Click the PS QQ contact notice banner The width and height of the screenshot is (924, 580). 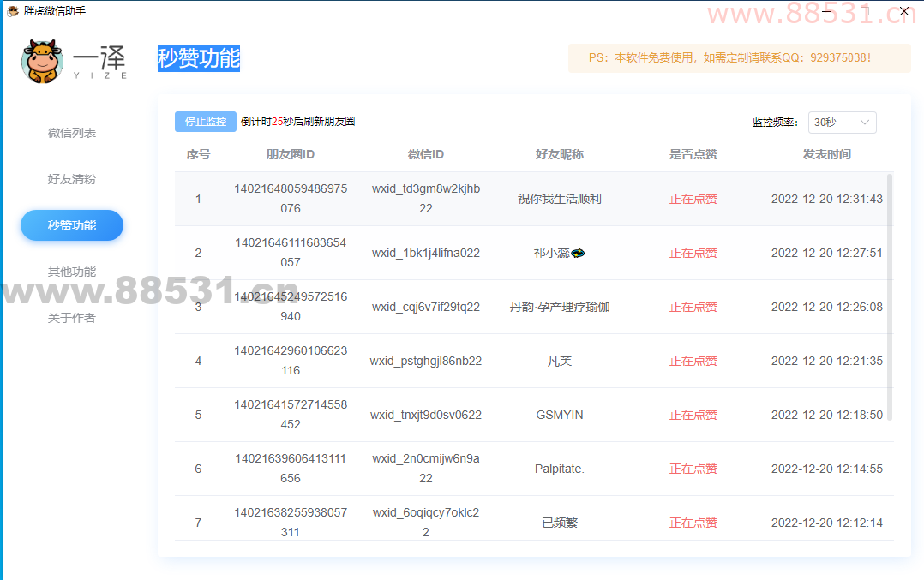[x=739, y=57]
